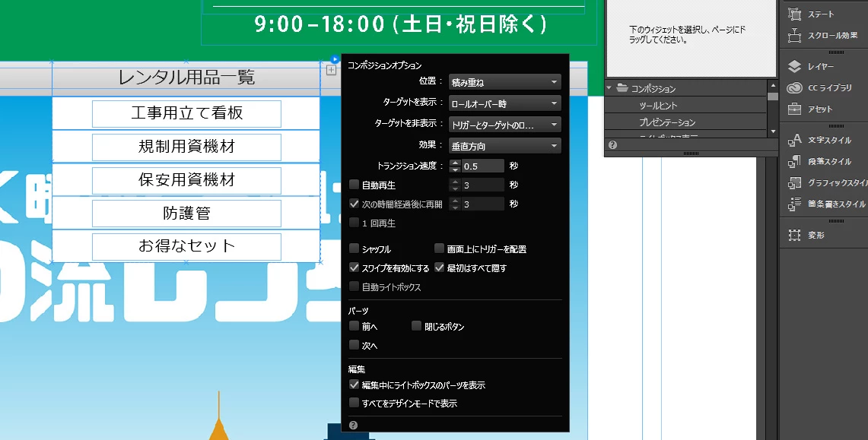Image resolution: width=868 pixels, height=440 pixels.
Task: Open the レイヤー panel icon
Action: pyautogui.click(x=794, y=66)
